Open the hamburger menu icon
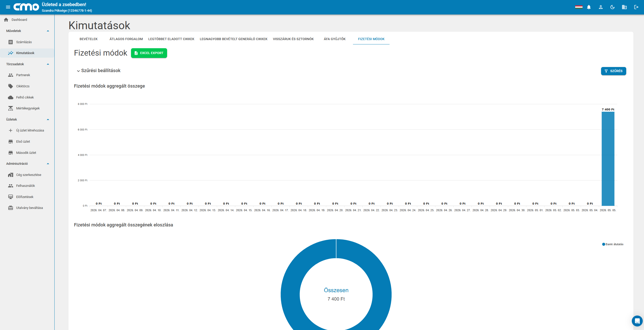644x330 pixels. [8, 7]
